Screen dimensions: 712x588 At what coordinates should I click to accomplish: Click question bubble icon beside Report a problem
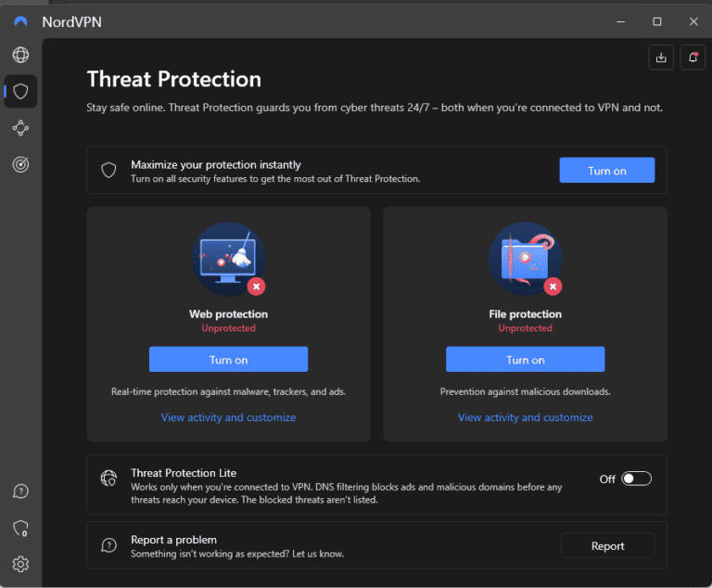click(108, 544)
